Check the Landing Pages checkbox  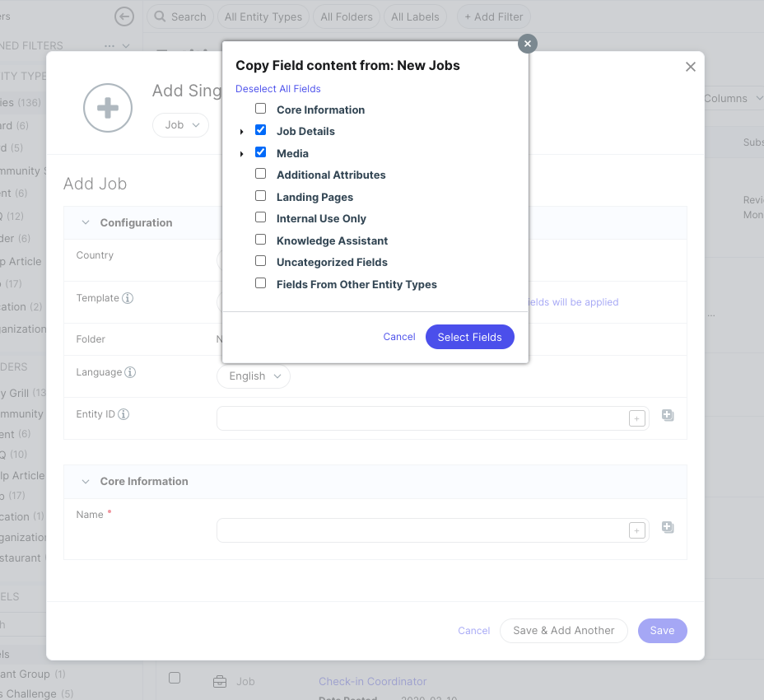click(x=260, y=196)
